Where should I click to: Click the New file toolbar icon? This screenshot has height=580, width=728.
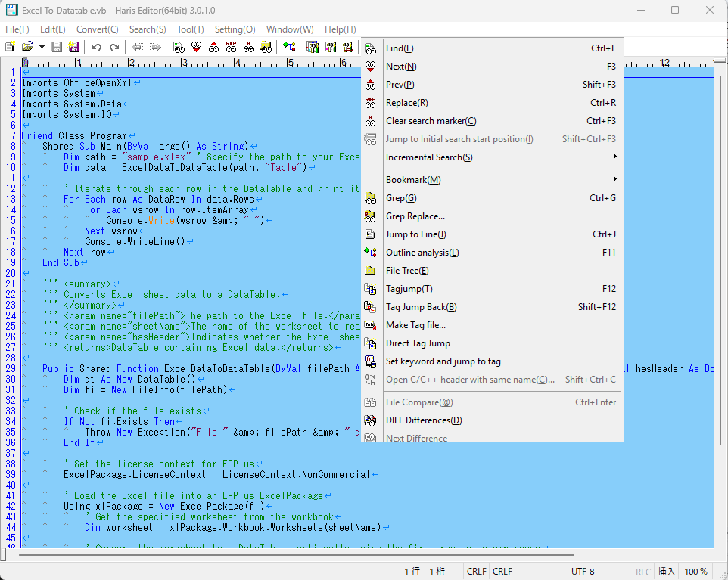point(10,47)
